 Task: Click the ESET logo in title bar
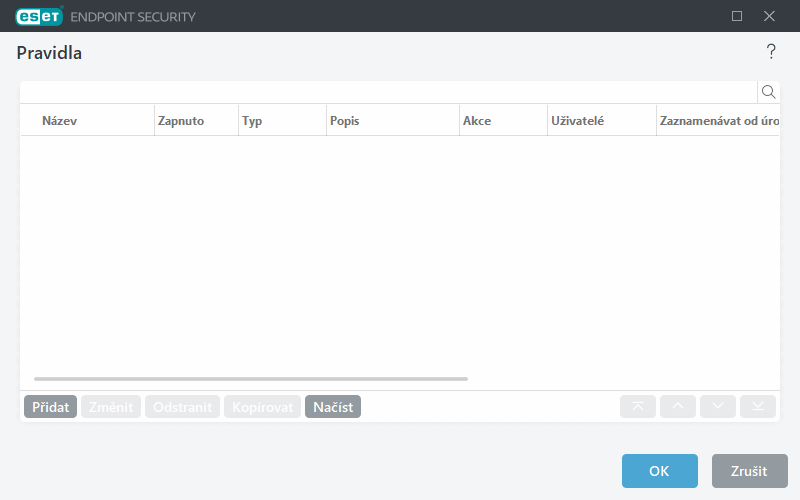(39, 16)
